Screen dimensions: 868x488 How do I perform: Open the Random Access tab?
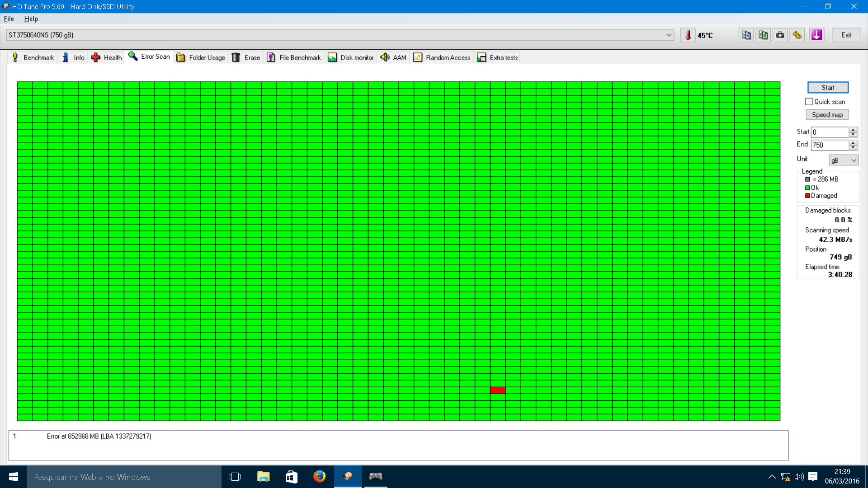pos(442,57)
